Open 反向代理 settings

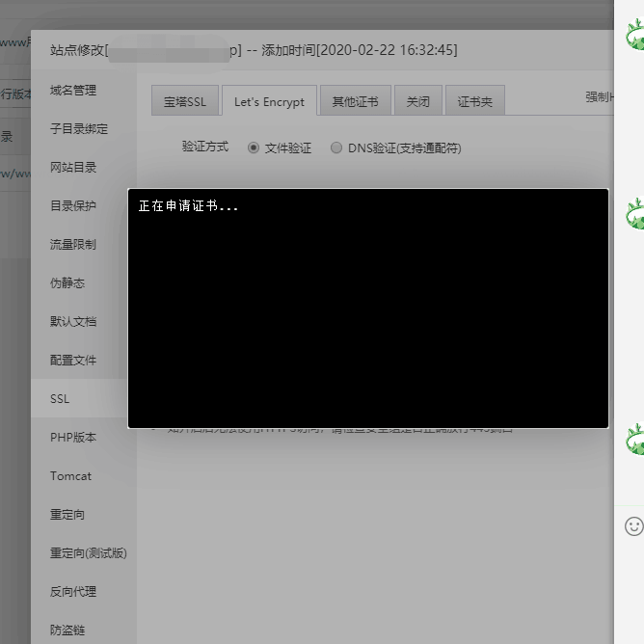[x=73, y=591]
